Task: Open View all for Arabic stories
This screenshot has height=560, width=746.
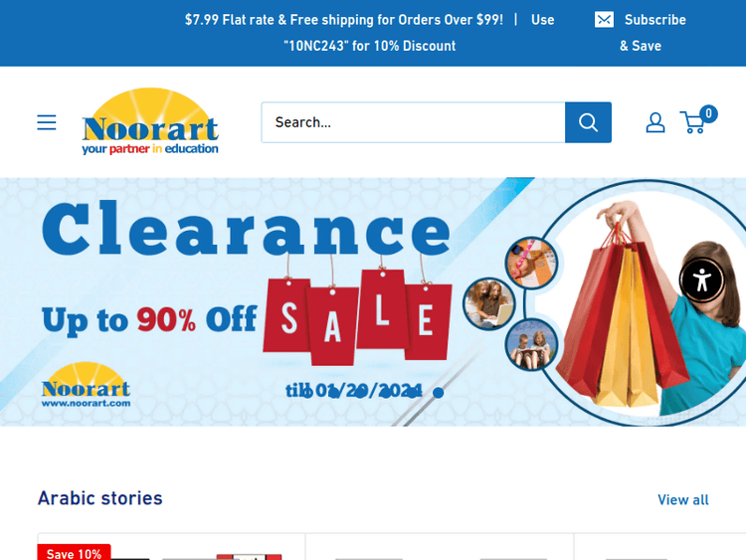Action: click(682, 499)
